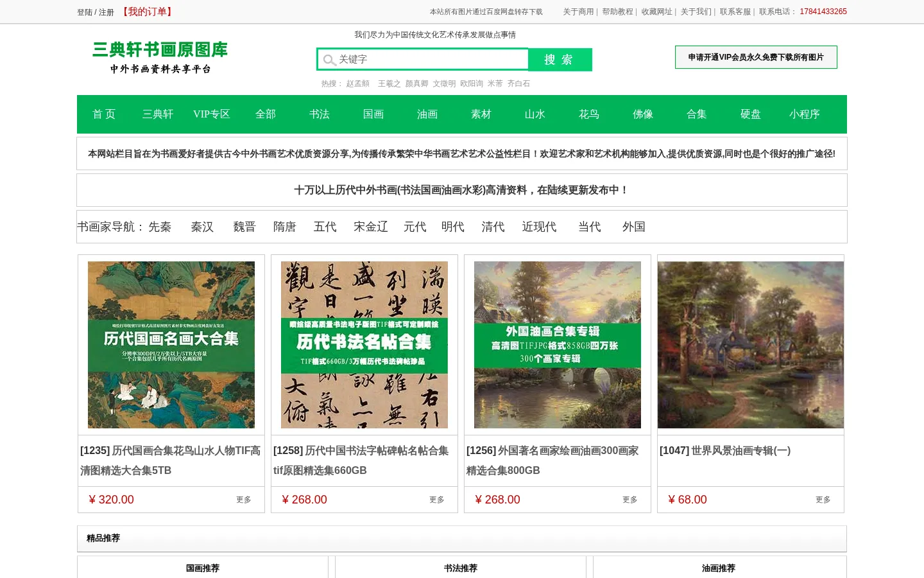Select 清代 in painter navigation
The image size is (924, 578).
pyautogui.click(x=493, y=227)
